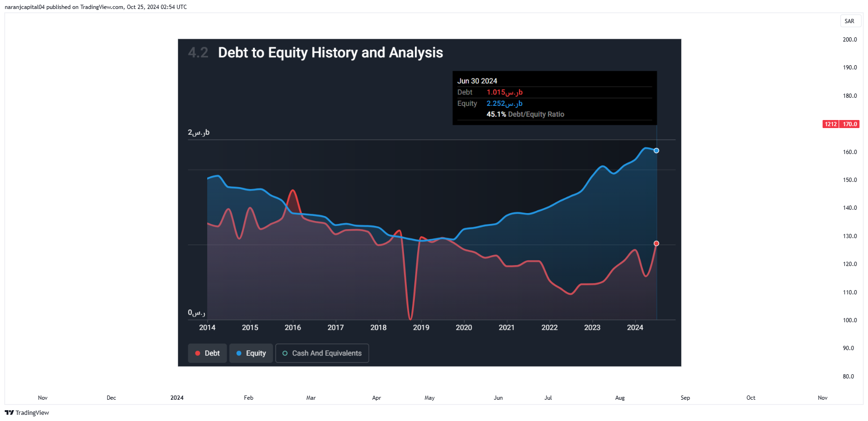Click the TradingView logo at the bottom
The image size is (868, 421).
point(27,412)
